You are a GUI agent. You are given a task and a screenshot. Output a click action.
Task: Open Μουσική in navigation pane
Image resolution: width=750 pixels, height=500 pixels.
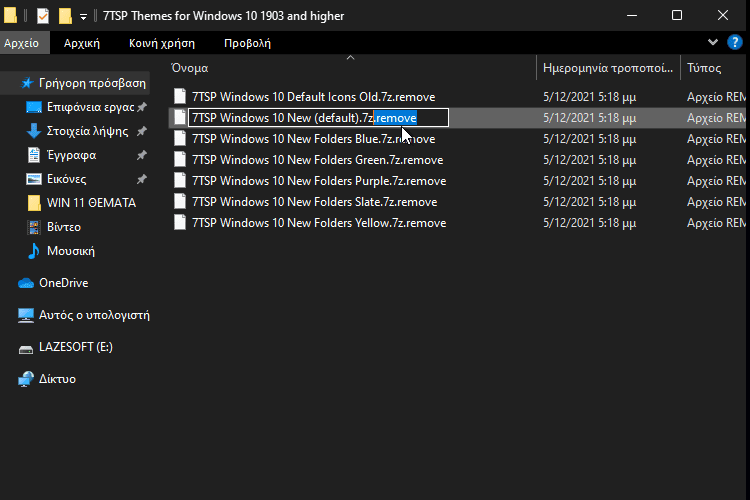(71, 251)
